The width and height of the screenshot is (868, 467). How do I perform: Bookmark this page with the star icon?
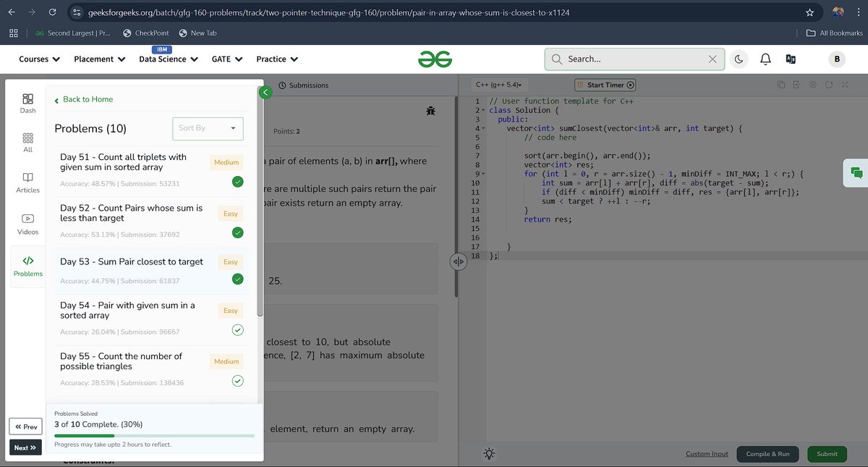(809, 12)
